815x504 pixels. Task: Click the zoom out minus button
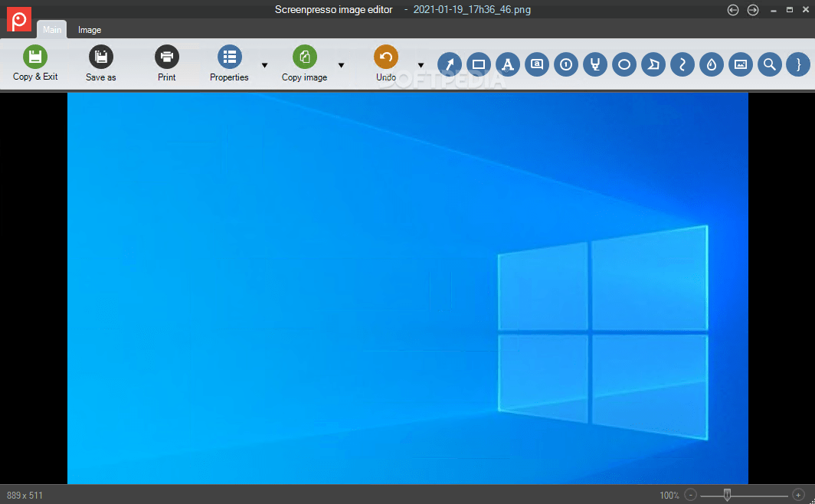691,495
